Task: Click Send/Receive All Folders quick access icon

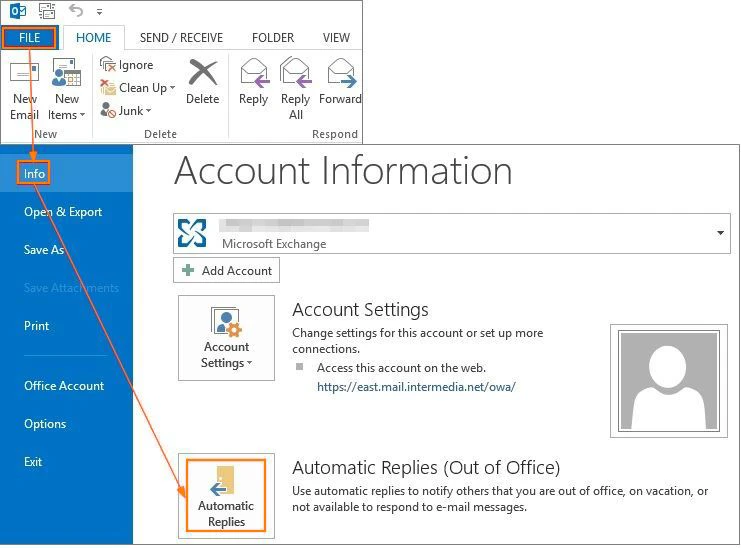Action: click(x=47, y=10)
